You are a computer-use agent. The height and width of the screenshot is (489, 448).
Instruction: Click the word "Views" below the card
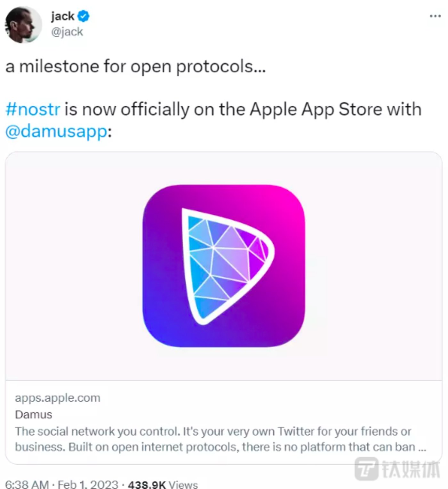tap(183, 484)
